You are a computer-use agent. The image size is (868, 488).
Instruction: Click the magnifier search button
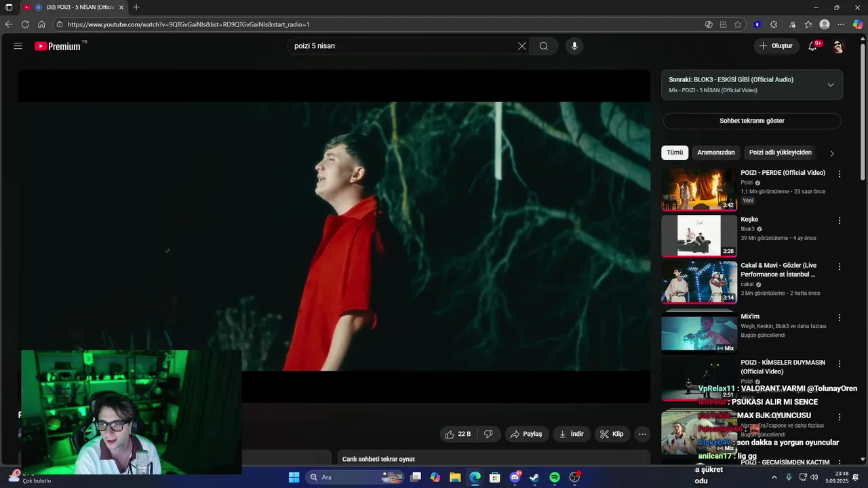[x=544, y=46]
